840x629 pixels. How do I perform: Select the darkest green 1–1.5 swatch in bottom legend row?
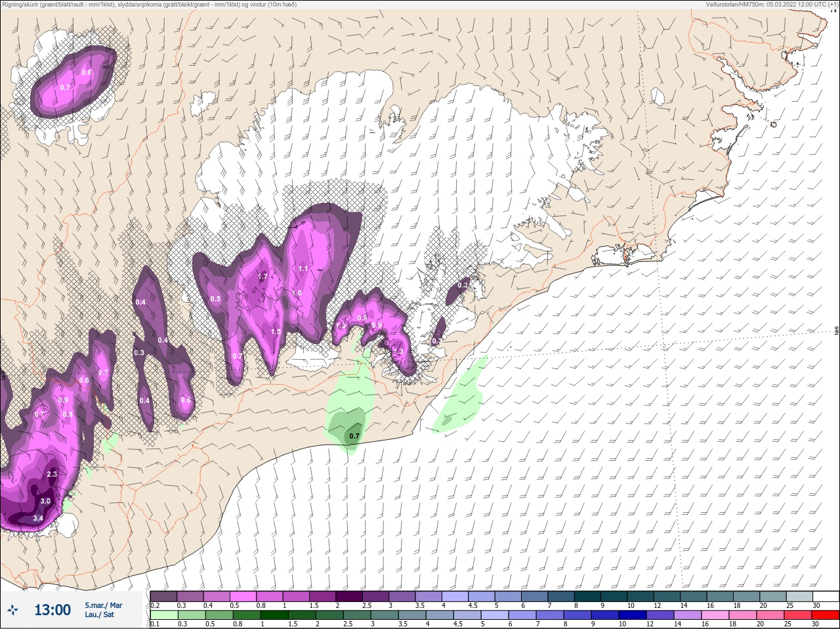(x=274, y=615)
